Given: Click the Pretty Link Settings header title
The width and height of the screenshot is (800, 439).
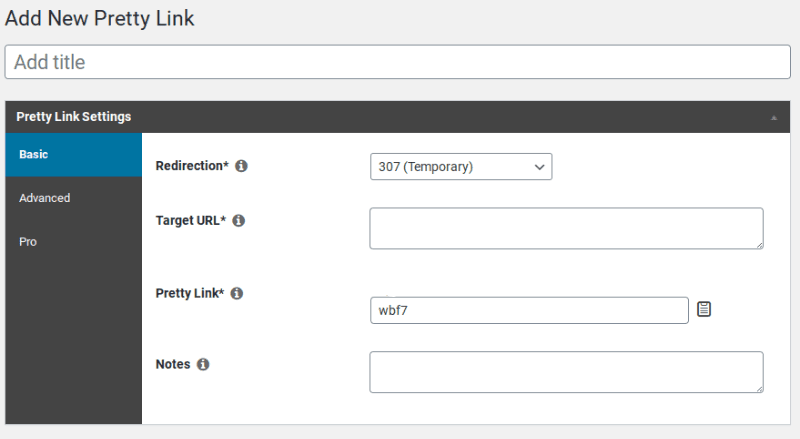Looking at the screenshot, I should tap(74, 117).
